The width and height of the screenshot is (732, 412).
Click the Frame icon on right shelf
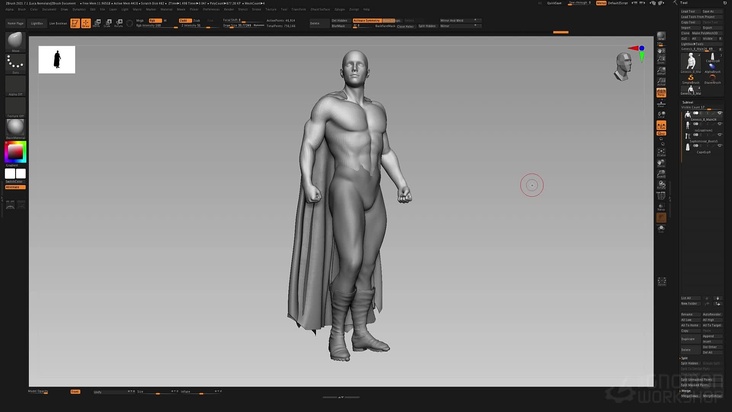661,152
